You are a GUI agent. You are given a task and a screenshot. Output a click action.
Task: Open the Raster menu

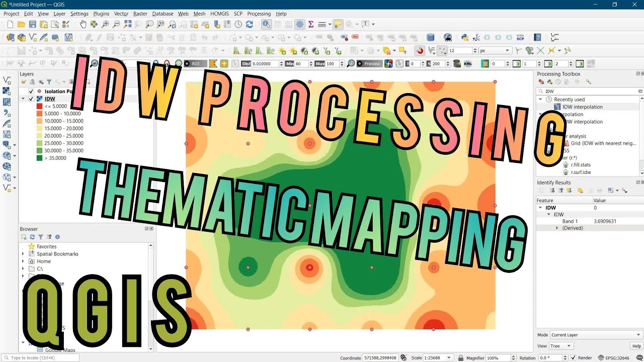tap(140, 14)
